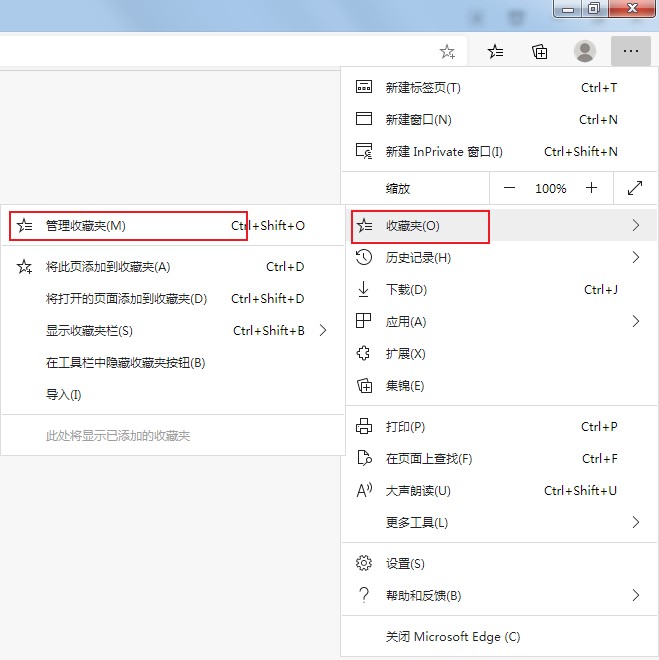Click the 100% zoom value

click(x=550, y=188)
